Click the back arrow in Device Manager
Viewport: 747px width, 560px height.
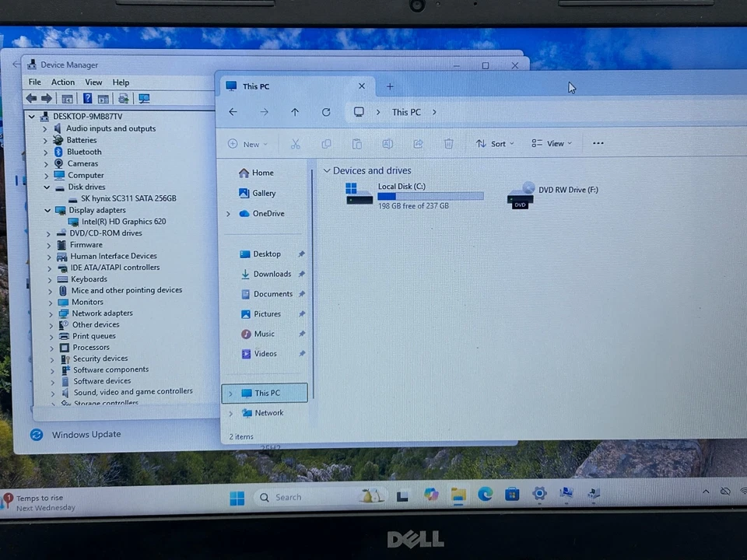coord(31,98)
